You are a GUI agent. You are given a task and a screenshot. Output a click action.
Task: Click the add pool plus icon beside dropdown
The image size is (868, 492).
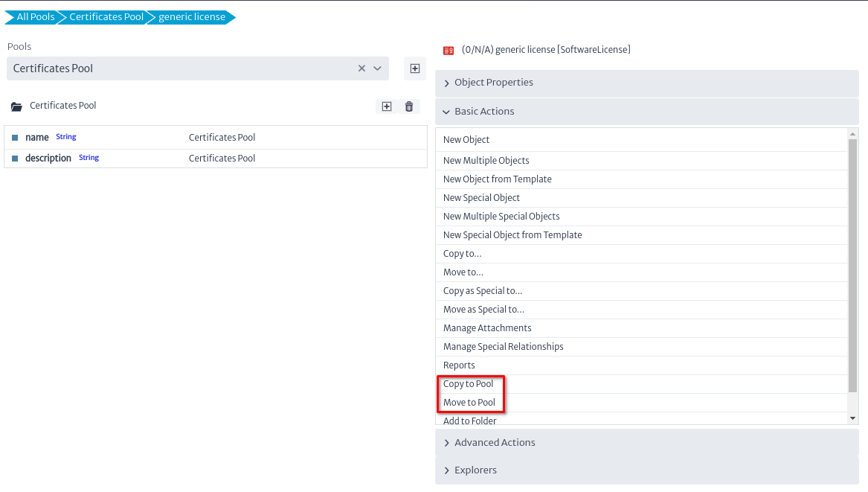click(x=414, y=68)
